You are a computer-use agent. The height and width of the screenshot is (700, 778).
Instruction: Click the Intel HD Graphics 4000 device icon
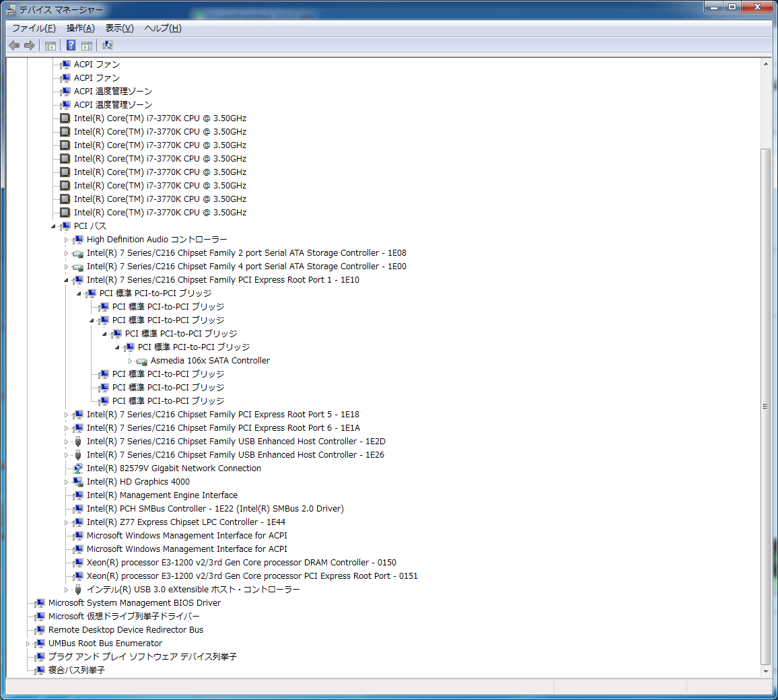point(78,482)
